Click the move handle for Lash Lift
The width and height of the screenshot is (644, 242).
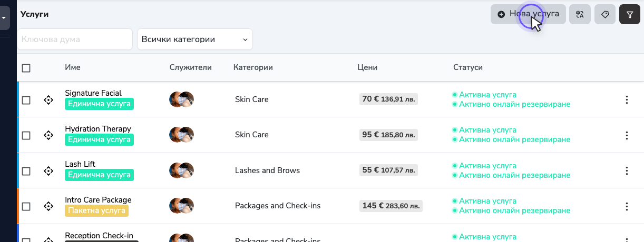click(48, 170)
